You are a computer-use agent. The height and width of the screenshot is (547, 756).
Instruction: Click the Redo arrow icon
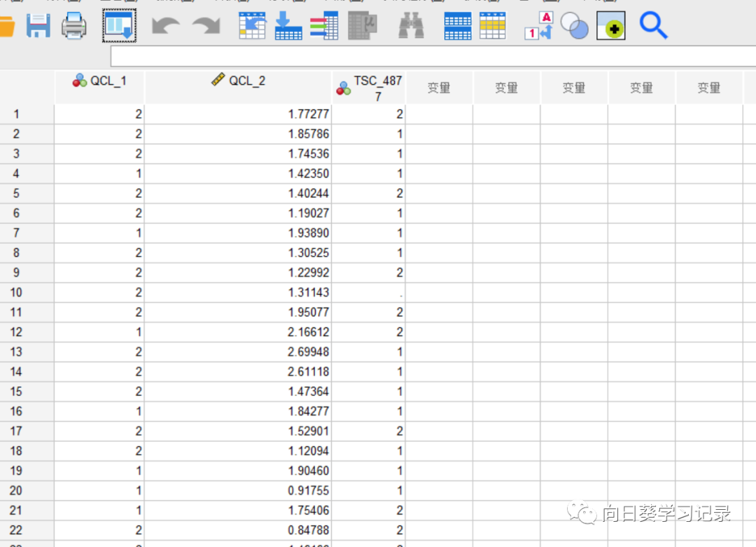click(206, 26)
